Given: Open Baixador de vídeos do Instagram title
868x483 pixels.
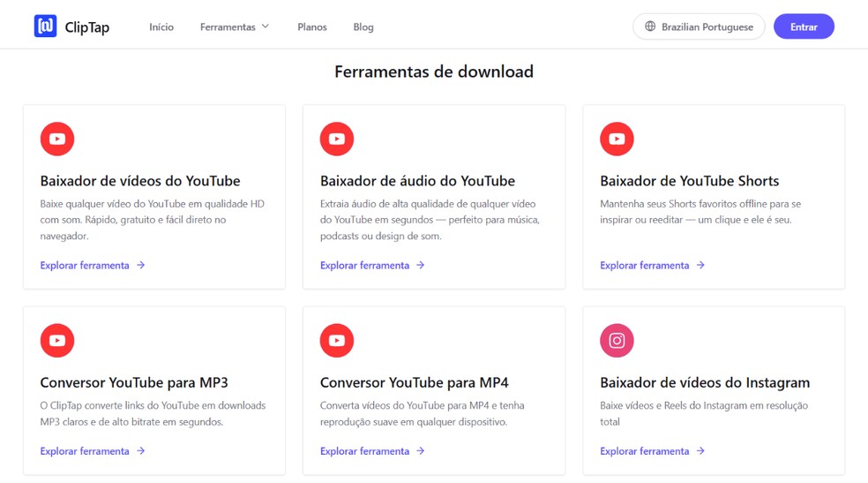Looking at the screenshot, I should 705,382.
